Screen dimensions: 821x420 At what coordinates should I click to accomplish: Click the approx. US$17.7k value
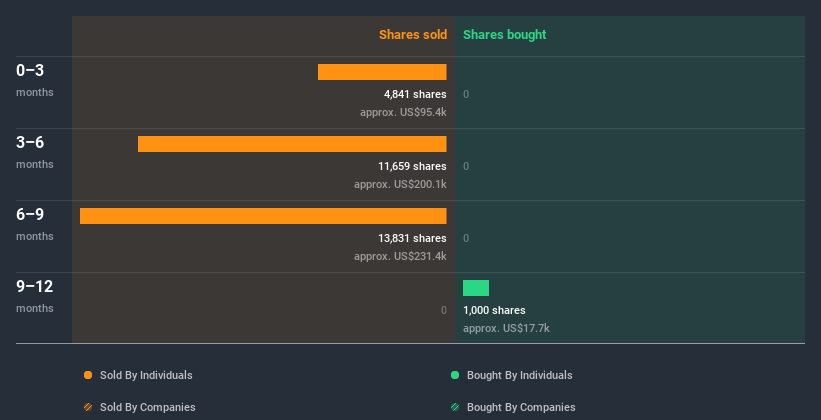pyautogui.click(x=506, y=328)
